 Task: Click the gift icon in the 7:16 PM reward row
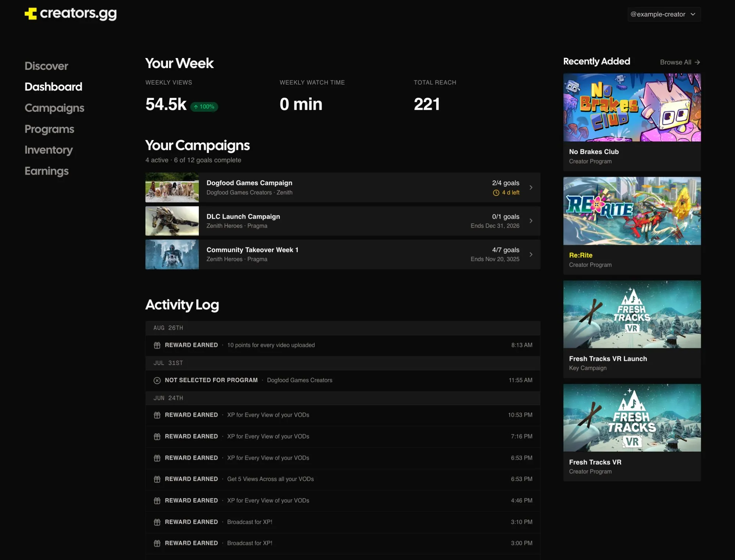coord(157,437)
